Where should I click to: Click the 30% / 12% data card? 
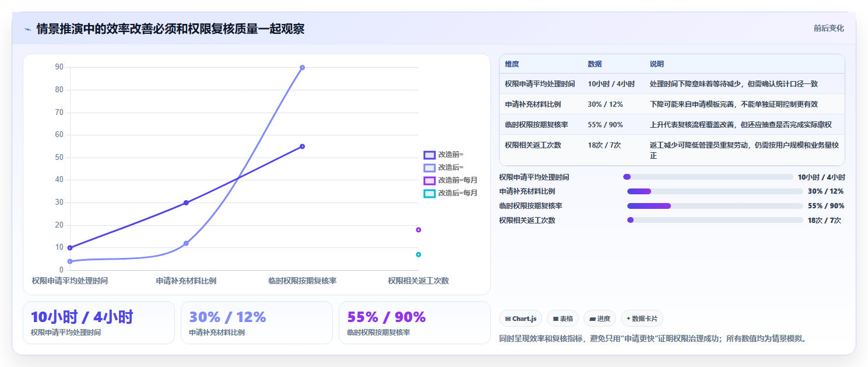pos(256,323)
